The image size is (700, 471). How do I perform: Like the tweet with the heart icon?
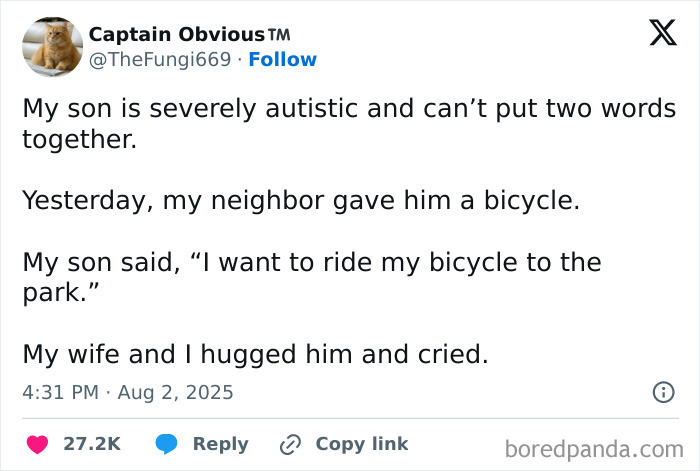(x=39, y=444)
